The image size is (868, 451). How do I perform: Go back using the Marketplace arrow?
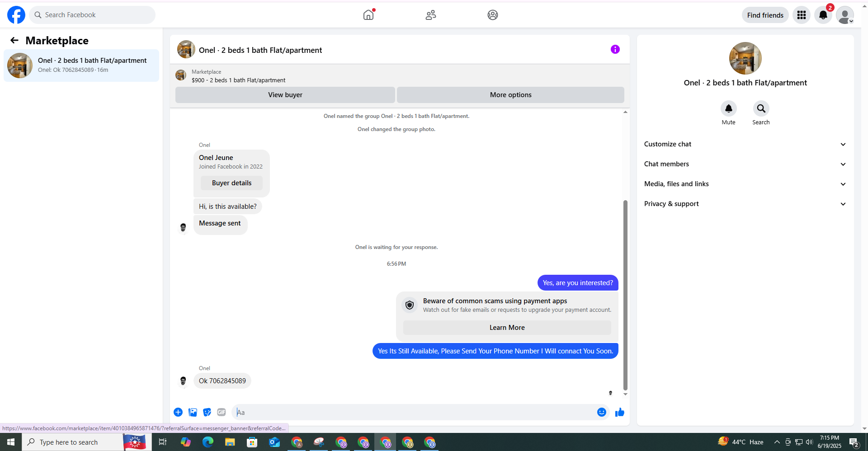coord(14,41)
